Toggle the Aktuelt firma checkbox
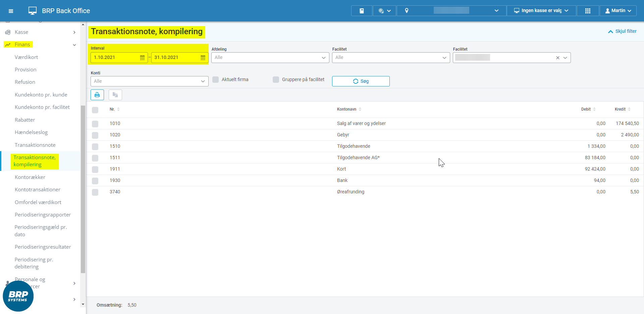Viewport: 644px width, 314px height. click(x=216, y=79)
